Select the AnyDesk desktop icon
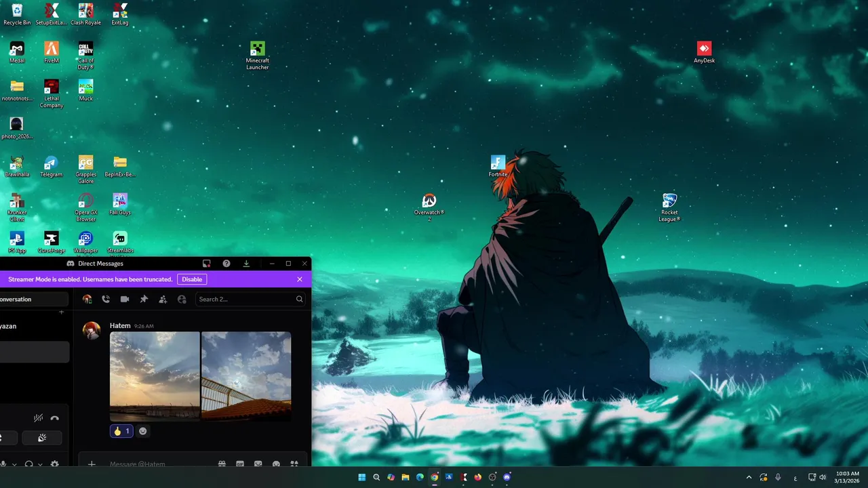Viewport: 868px width, 488px height. [x=704, y=52]
